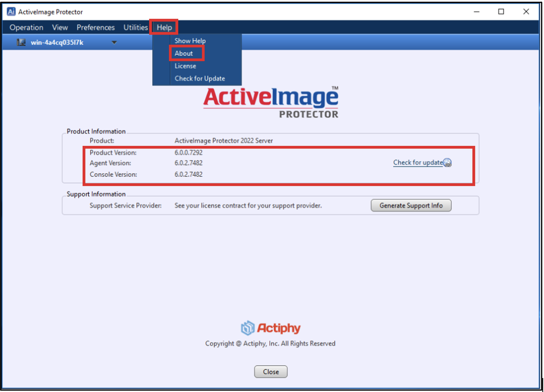Click the ActiveImage Protector logo

[271, 102]
